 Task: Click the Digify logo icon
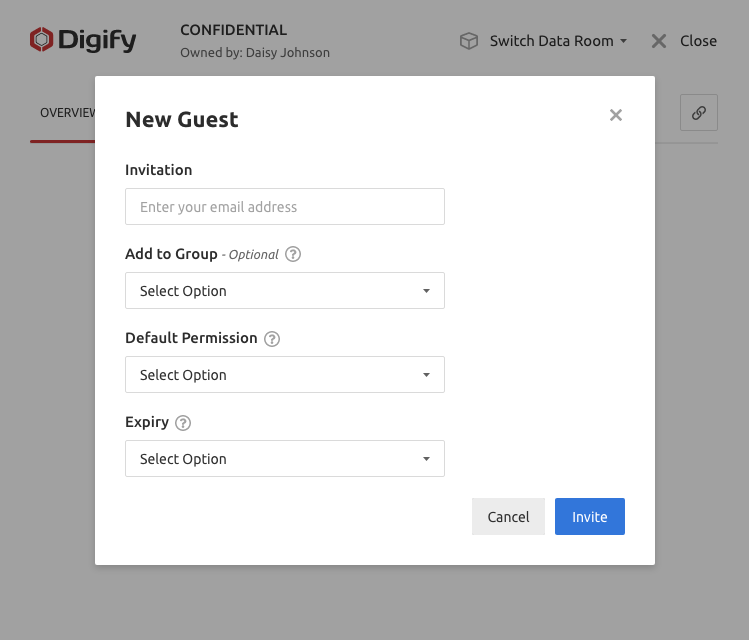tap(41, 40)
